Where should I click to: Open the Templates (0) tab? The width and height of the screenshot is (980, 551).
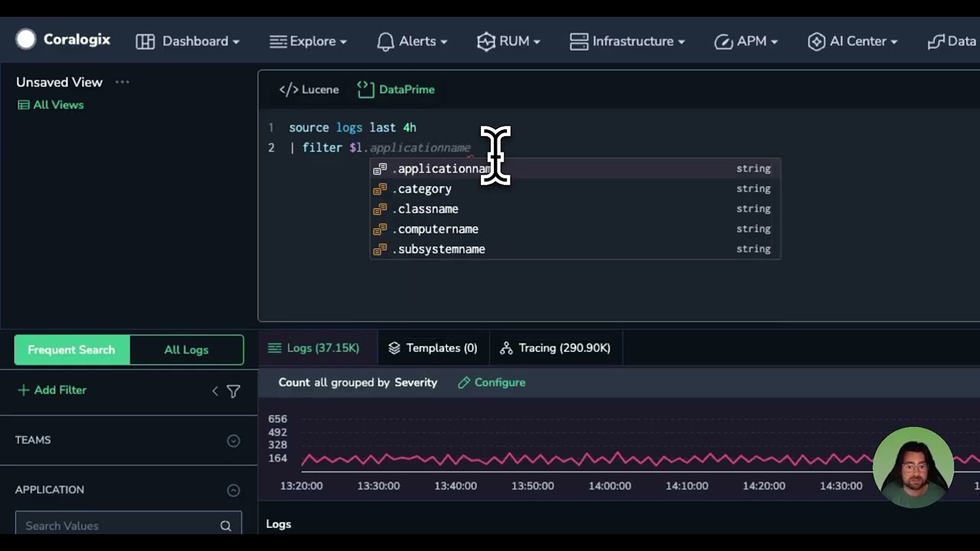point(433,348)
